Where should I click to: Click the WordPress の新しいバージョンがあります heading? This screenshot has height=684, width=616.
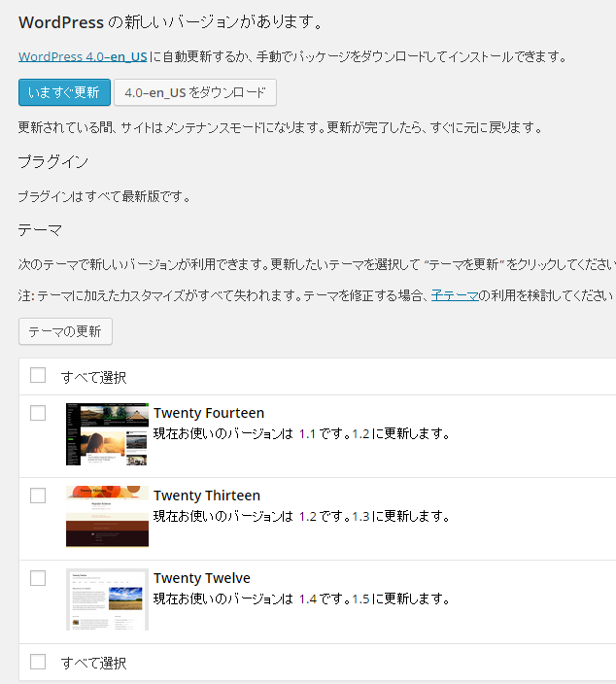(x=171, y=21)
